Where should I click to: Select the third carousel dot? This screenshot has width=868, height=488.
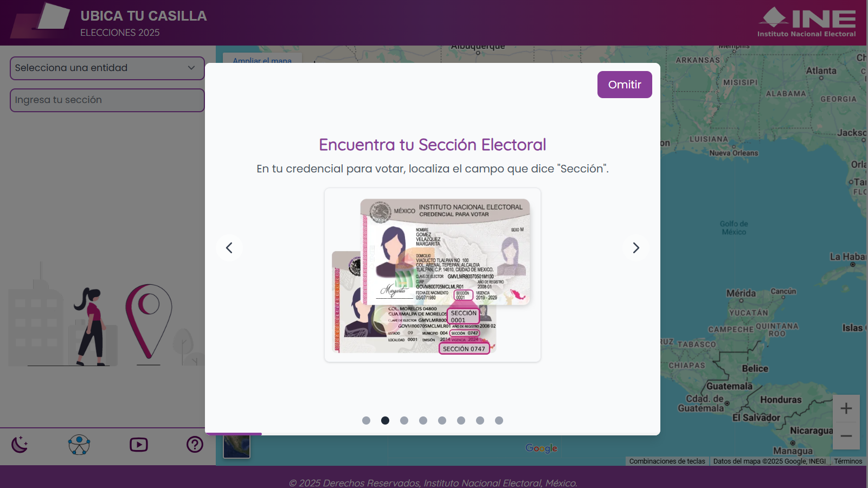pos(404,420)
